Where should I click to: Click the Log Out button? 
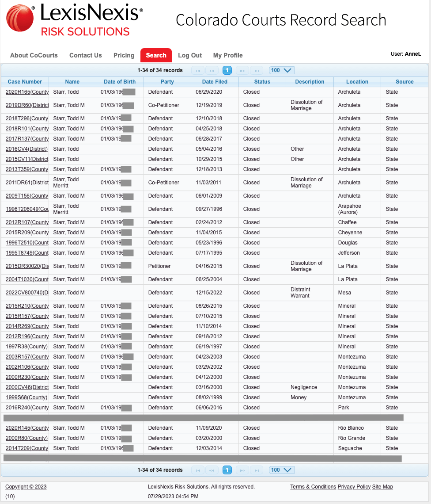tap(190, 55)
